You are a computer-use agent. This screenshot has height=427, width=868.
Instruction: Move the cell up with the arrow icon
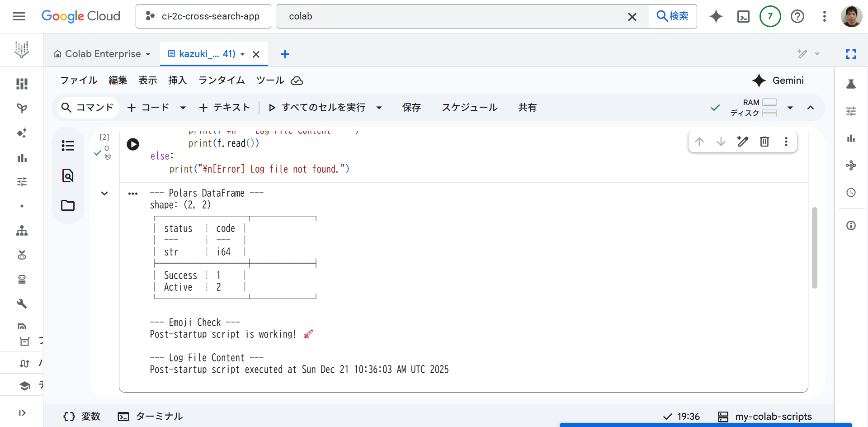point(699,142)
